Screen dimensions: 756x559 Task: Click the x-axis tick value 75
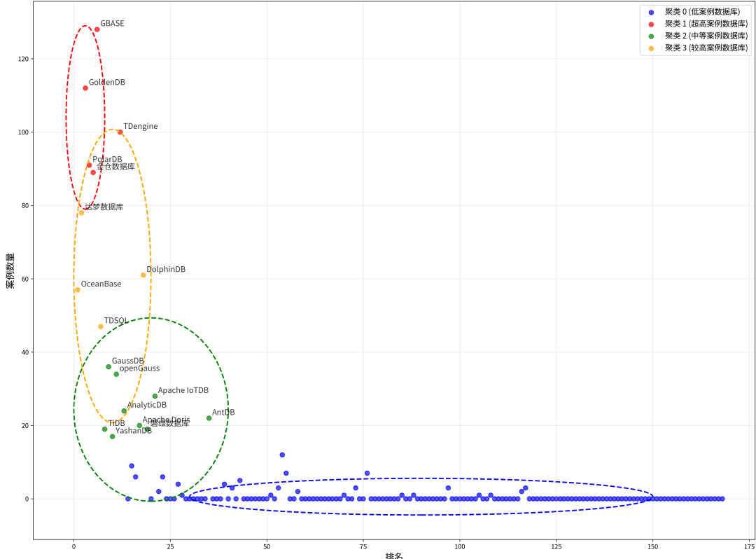tap(363, 546)
